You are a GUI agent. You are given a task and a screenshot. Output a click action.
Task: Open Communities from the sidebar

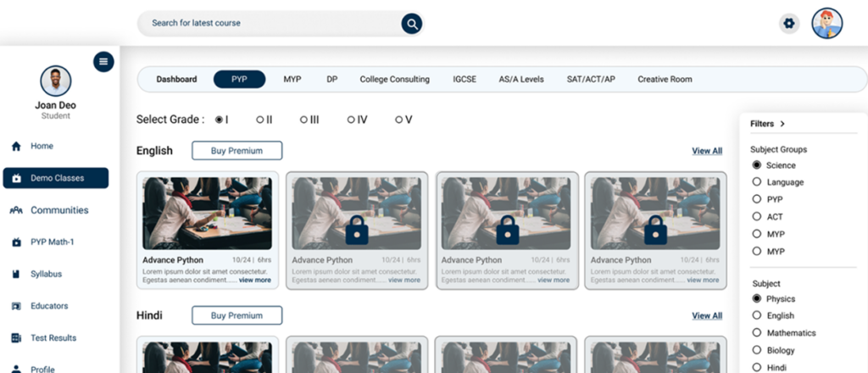pos(58,210)
